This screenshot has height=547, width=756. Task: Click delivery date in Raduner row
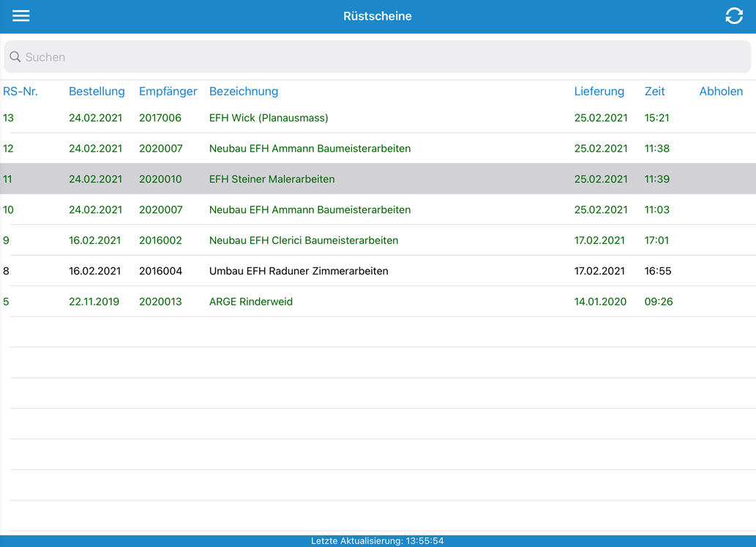599,271
